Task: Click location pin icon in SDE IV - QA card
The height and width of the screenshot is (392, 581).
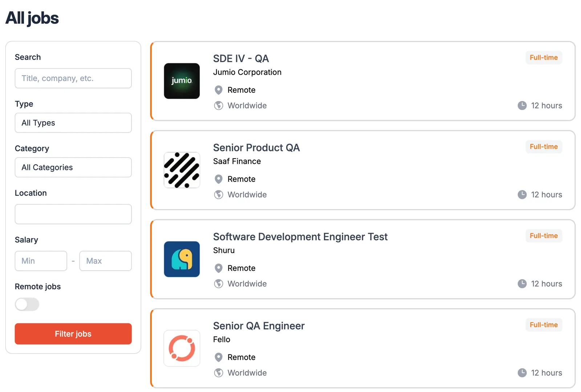Action: pos(219,90)
